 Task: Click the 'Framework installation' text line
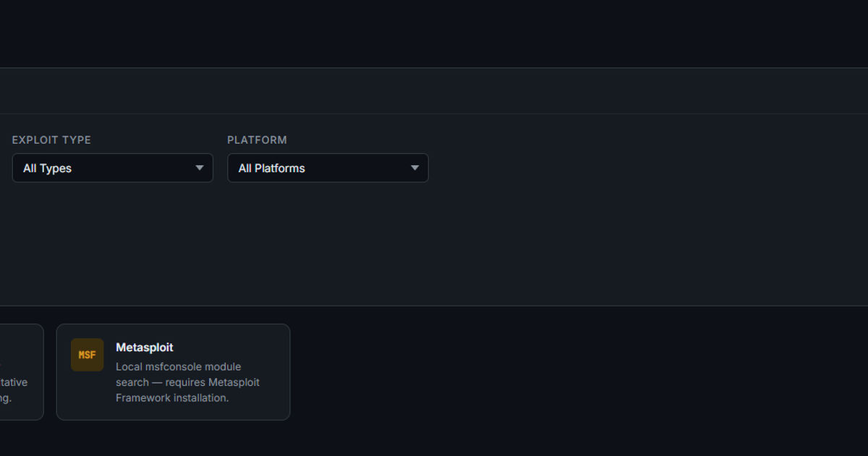point(172,397)
